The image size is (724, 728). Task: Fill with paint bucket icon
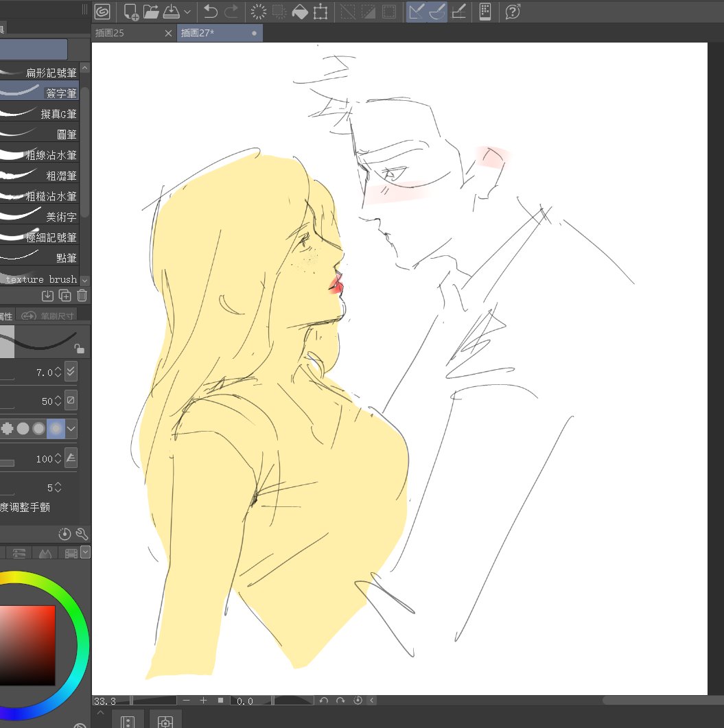299,12
